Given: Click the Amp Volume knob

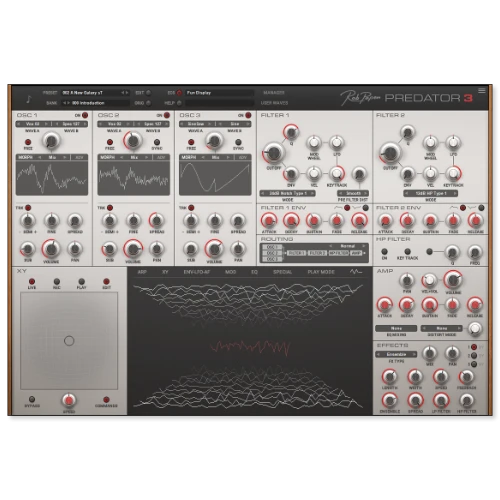Looking at the screenshot, I should [453, 280].
